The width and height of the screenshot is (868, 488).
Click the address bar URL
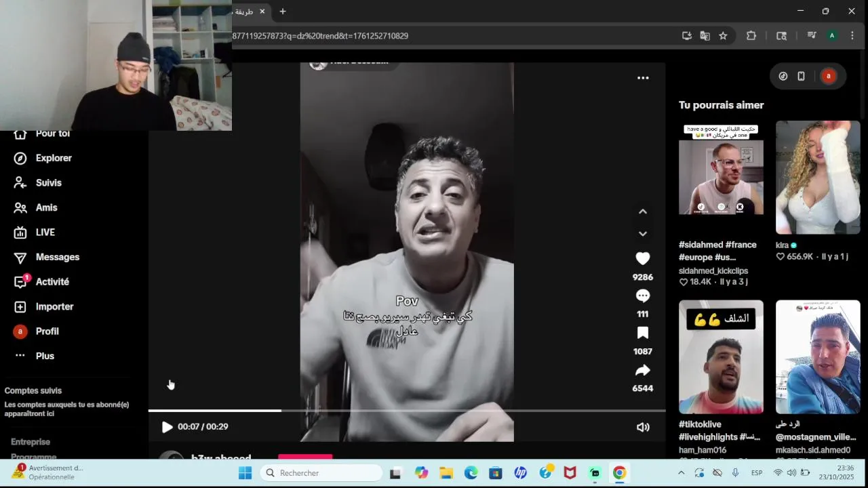coord(320,36)
